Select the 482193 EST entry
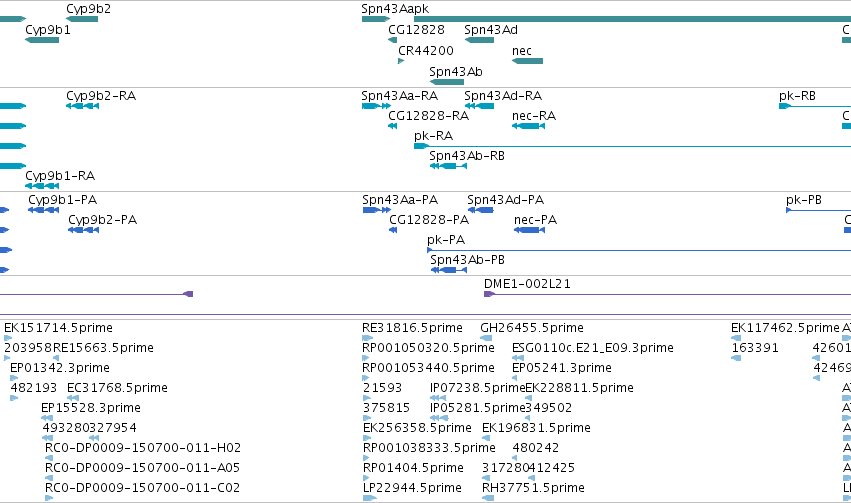The height and width of the screenshot is (503, 851). (14, 398)
